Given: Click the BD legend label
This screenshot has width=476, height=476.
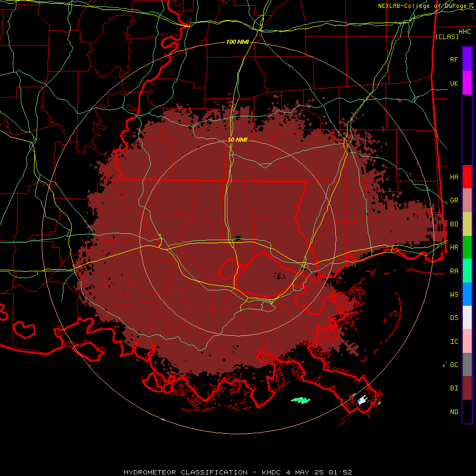Looking at the screenshot, I should click(x=454, y=224).
